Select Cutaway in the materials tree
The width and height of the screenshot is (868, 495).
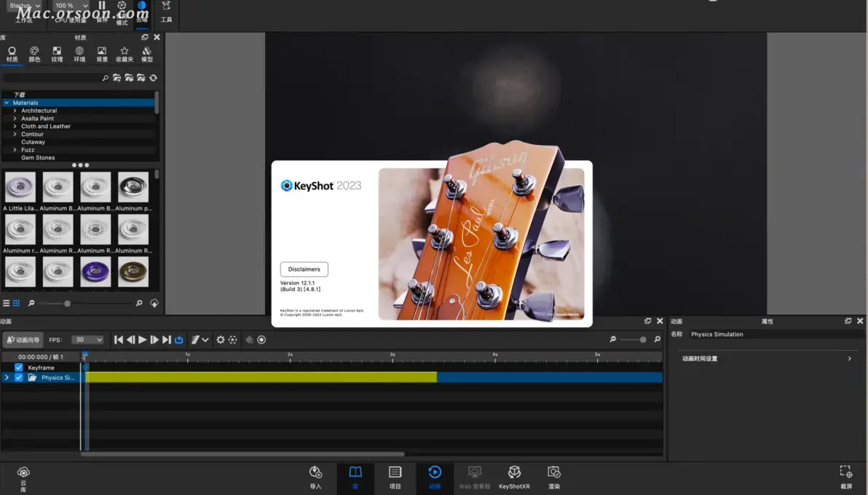click(33, 142)
